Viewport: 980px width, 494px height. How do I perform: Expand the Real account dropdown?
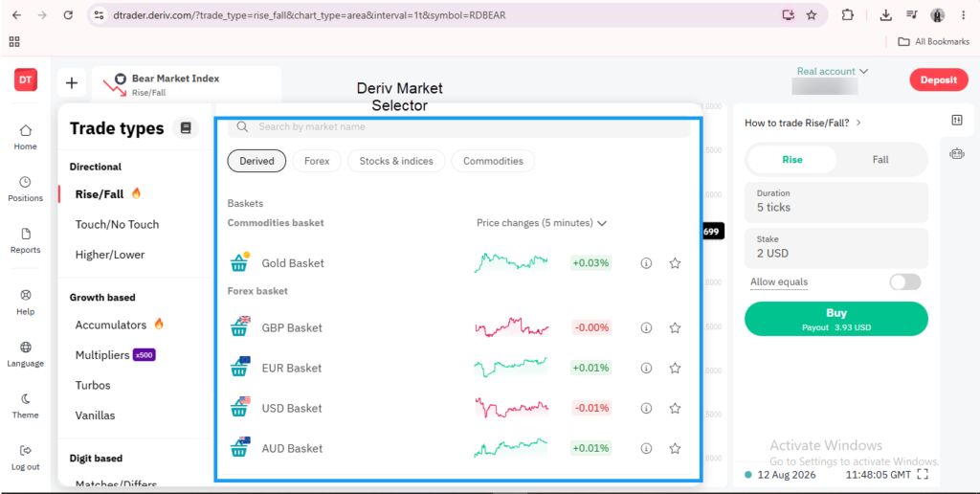coord(833,71)
